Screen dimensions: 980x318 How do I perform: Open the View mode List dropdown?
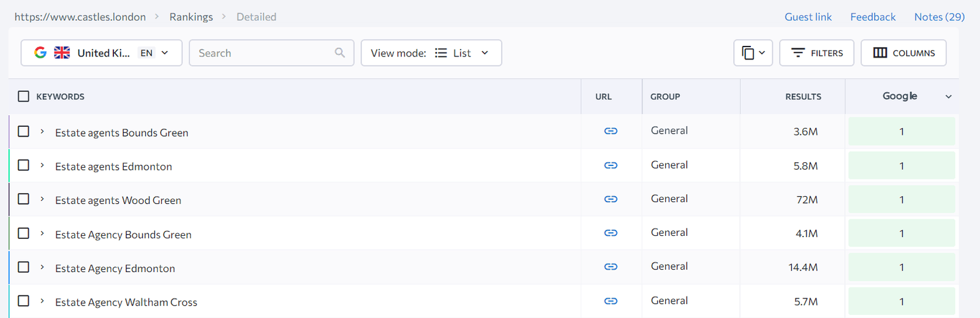pyautogui.click(x=431, y=53)
